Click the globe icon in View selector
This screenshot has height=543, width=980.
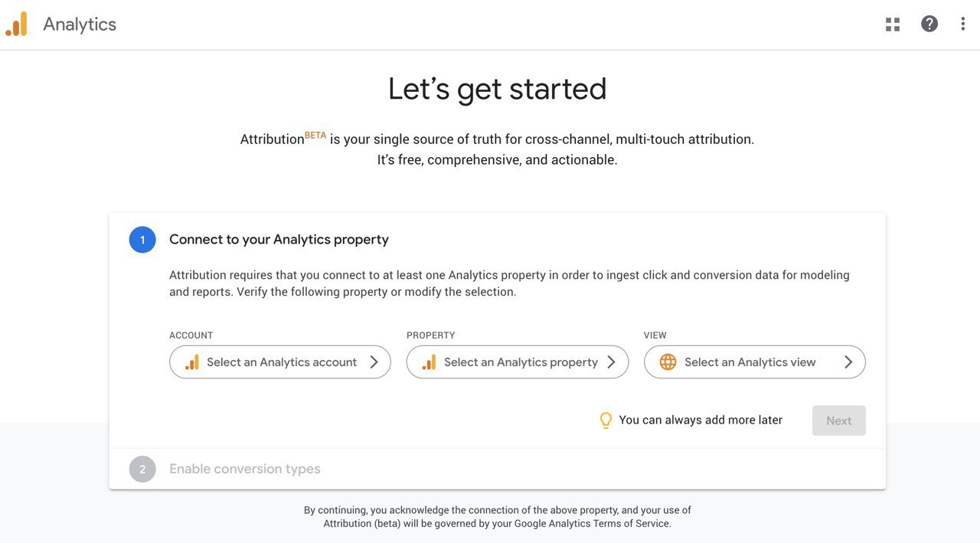[668, 362]
